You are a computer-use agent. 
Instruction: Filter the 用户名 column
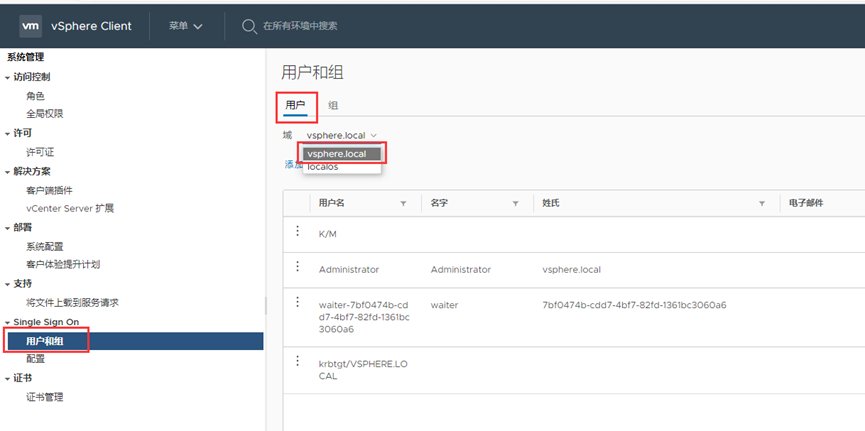point(403,204)
